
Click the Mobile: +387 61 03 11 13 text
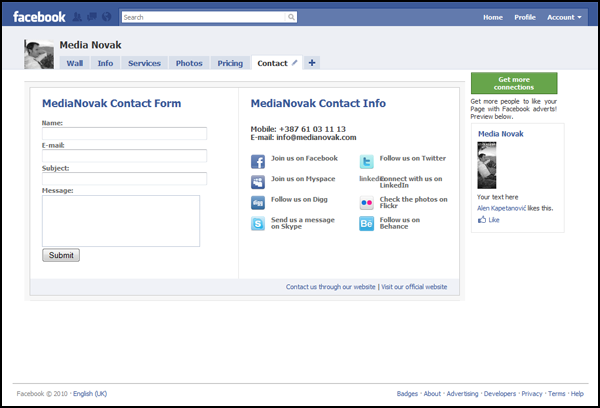click(x=298, y=129)
